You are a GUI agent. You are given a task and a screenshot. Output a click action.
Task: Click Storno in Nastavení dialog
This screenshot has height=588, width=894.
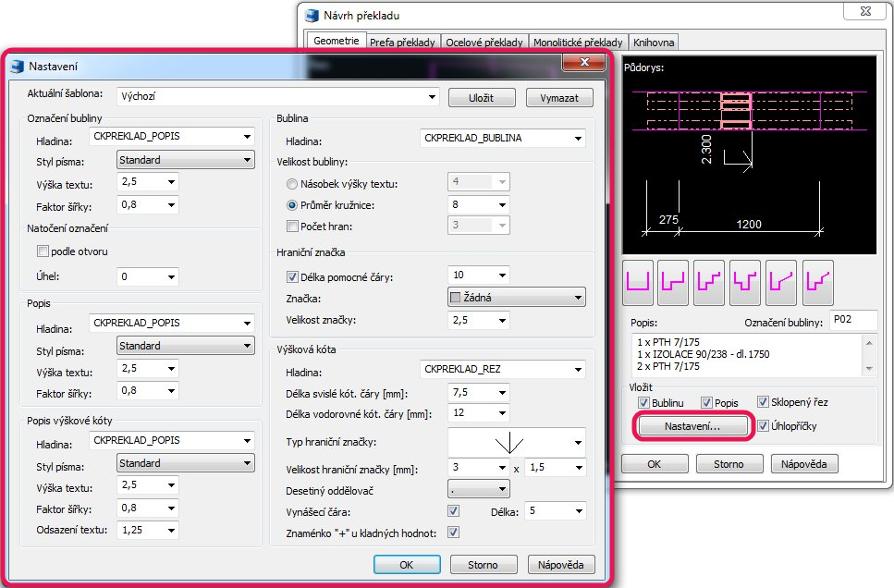point(484,565)
